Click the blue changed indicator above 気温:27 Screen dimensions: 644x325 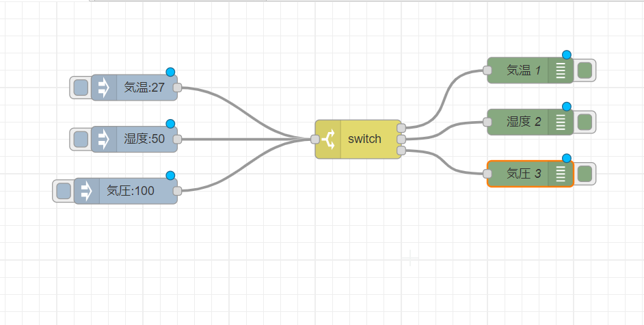[x=170, y=72]
